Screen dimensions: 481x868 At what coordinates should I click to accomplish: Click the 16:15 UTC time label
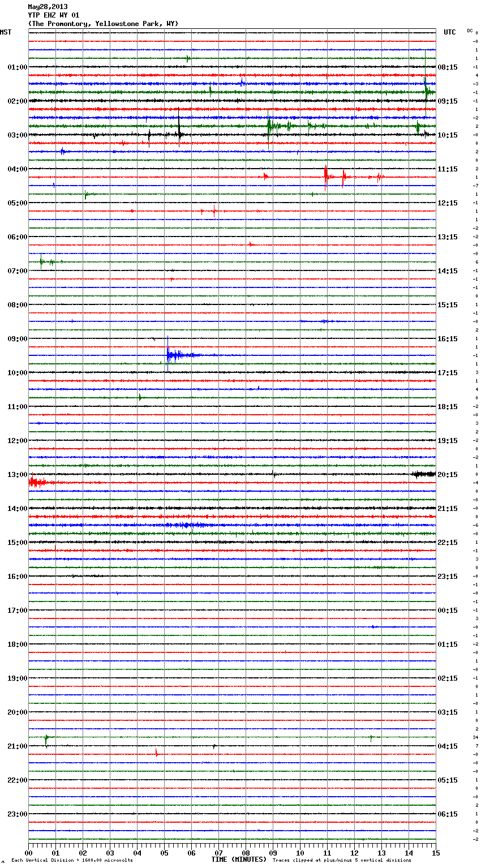point(448,339)
